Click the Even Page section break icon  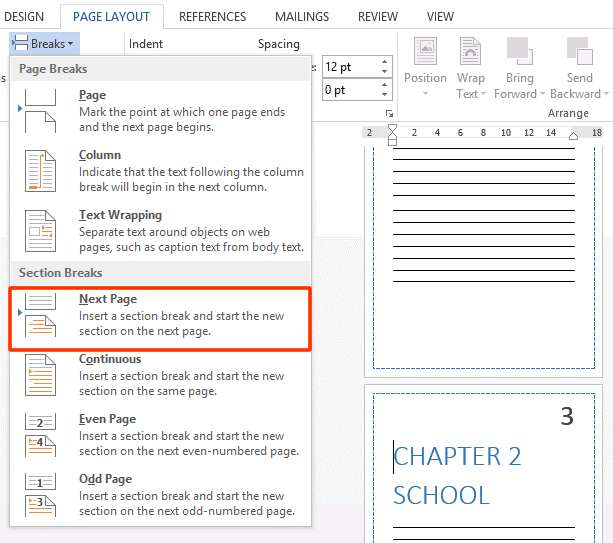click(x=41, y=435)
